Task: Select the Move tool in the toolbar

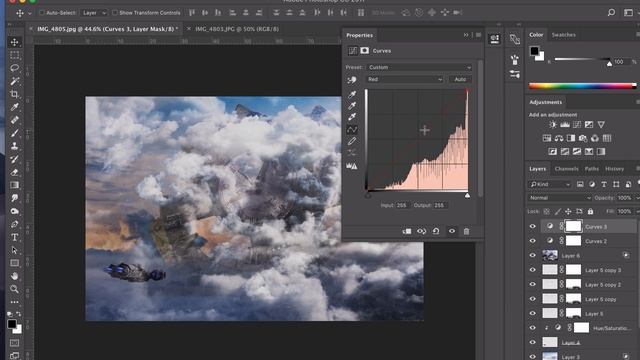Action: pyautogui.click(x=14, y=42)
